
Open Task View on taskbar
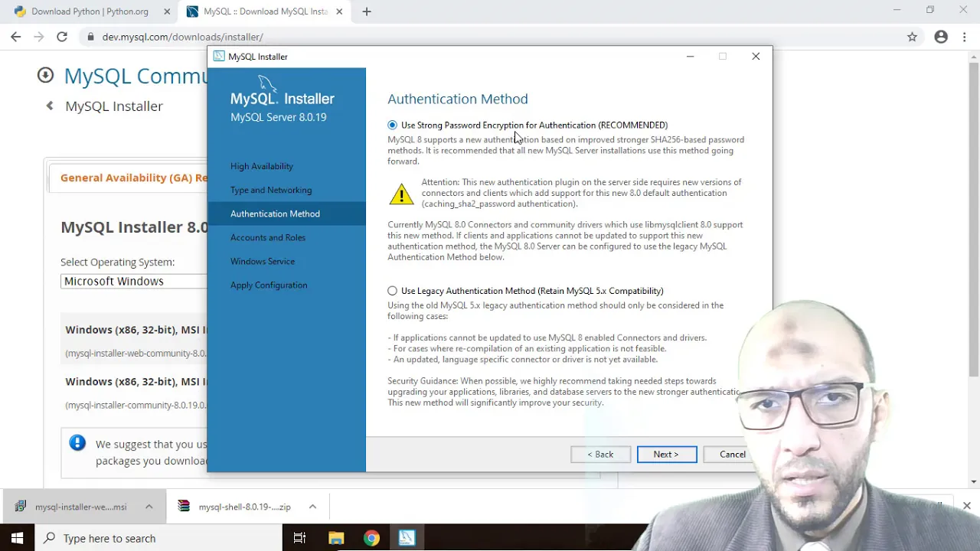pos(299,538)
